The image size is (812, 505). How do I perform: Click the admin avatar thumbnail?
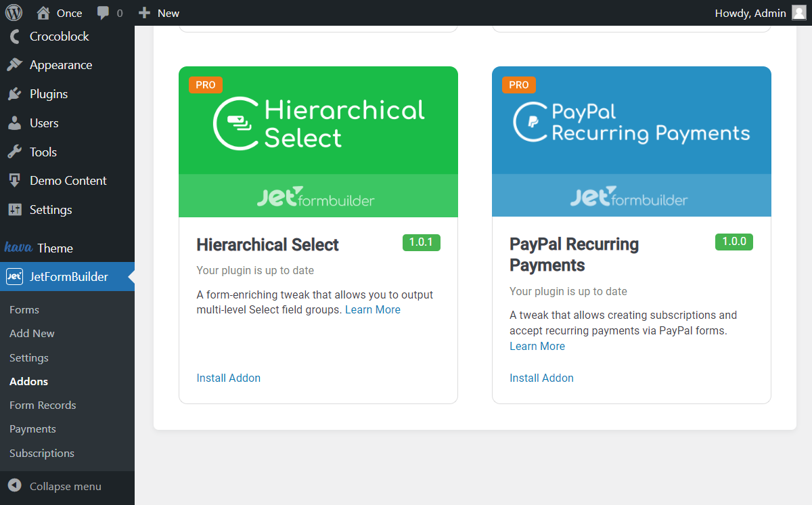coord(800,12)
